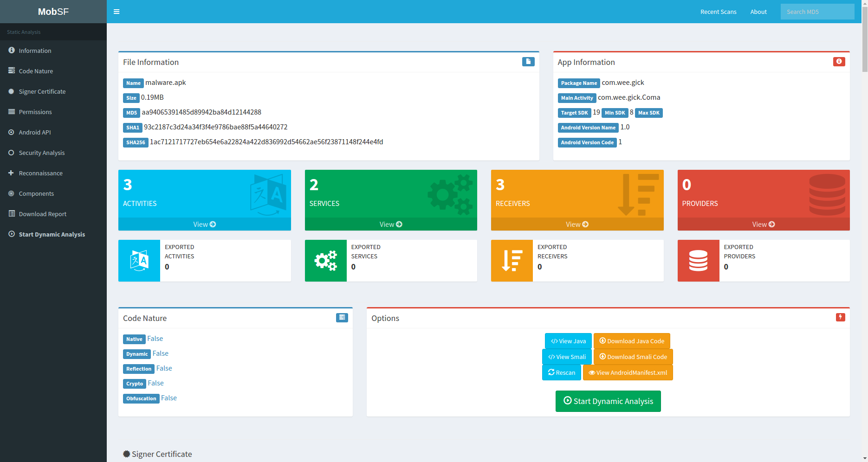Screen dimensions: 868x462
Task: Click the Rescan button
Action: [x=562, y=373]
